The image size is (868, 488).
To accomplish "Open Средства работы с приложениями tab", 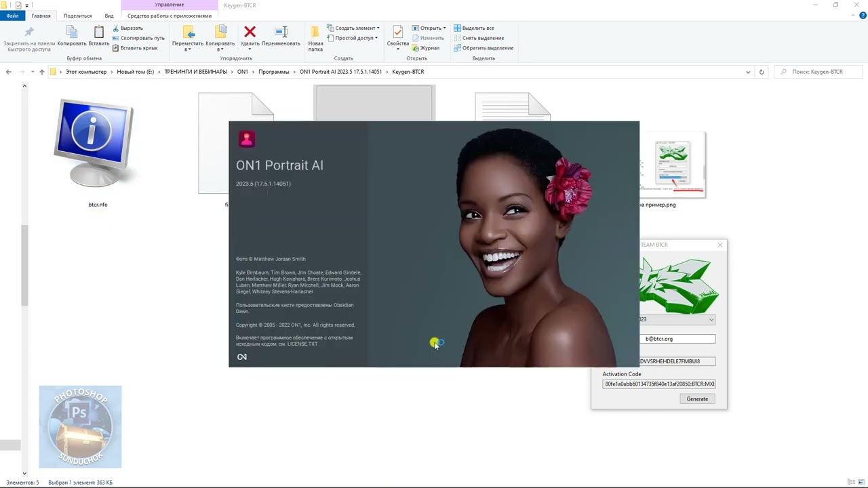I will click(x=170, y=16).
